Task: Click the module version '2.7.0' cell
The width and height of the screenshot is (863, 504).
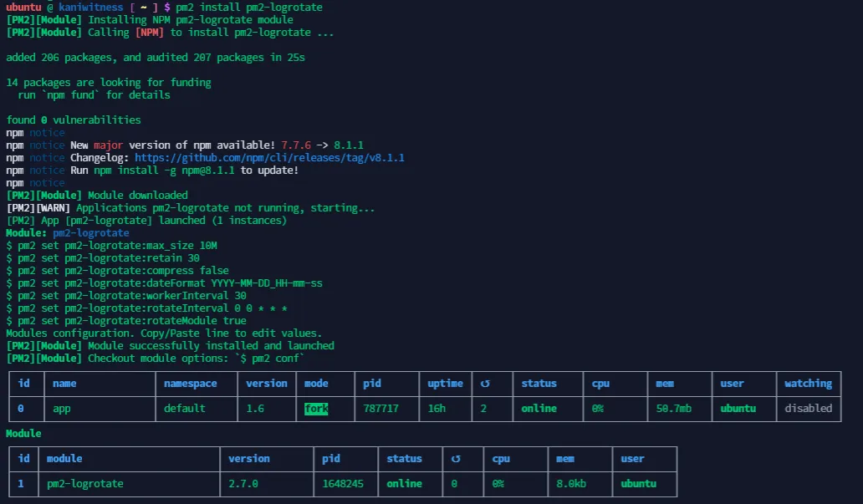Action: pyautogui.click(x=243, y=484)
